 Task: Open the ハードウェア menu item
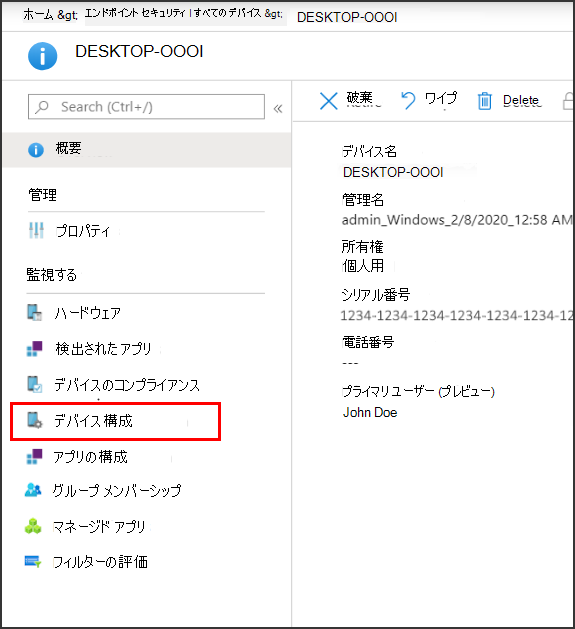(x=88, y=313)
